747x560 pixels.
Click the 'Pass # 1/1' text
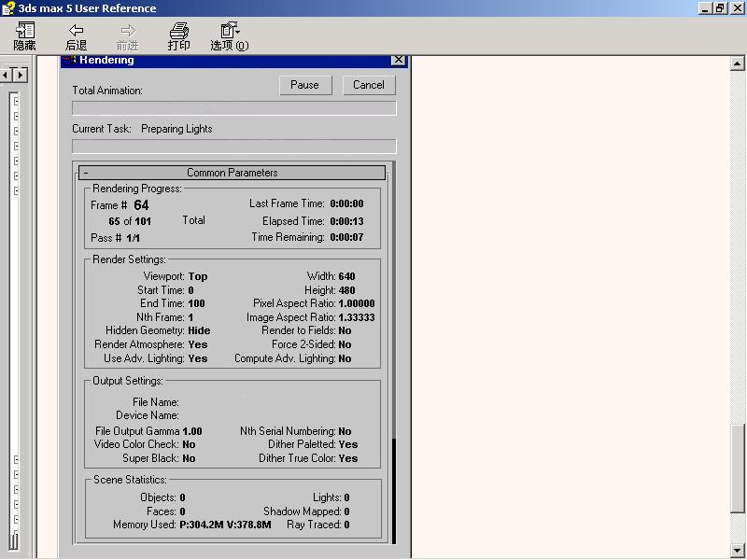point(115,238)
